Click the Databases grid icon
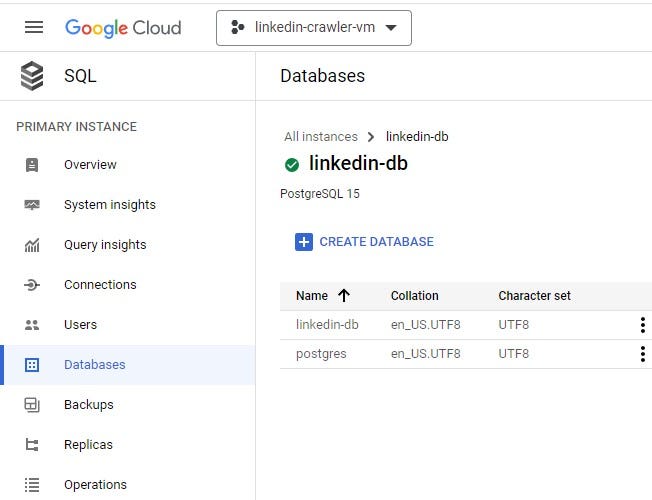The height and width of the screenshot is (500, 652). (32, 365)
